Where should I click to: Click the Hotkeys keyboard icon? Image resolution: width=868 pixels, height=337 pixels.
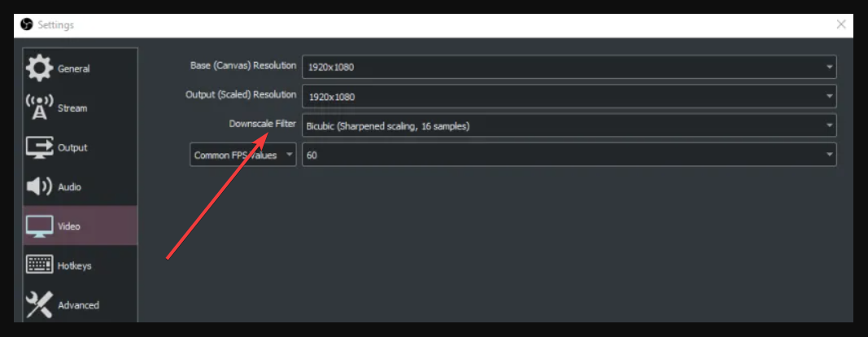39,265
